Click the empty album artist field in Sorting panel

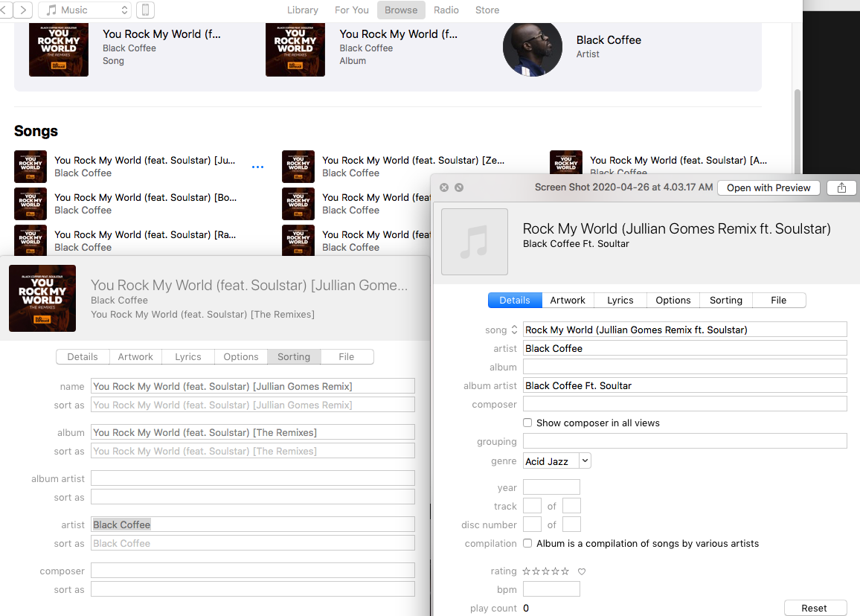click(253, 478)
